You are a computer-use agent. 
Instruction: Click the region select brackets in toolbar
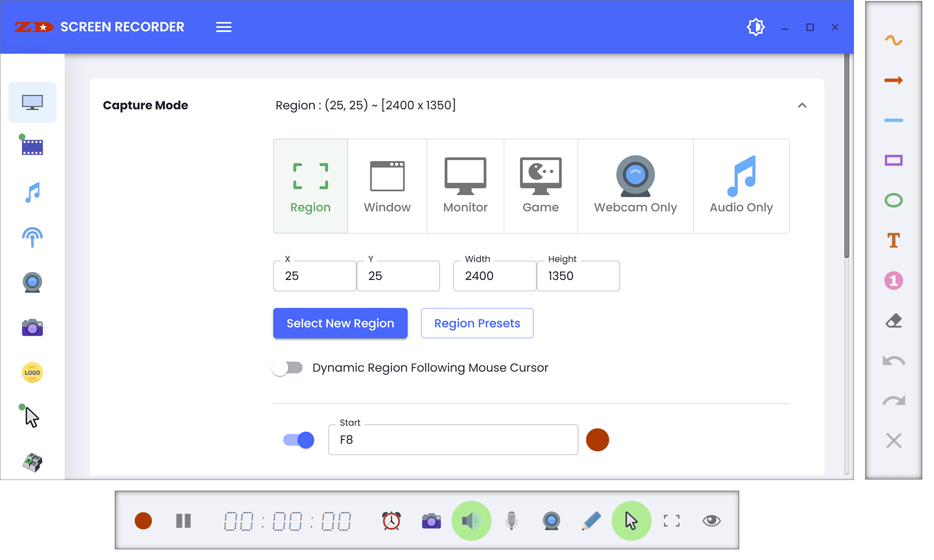tap(671, 521)
